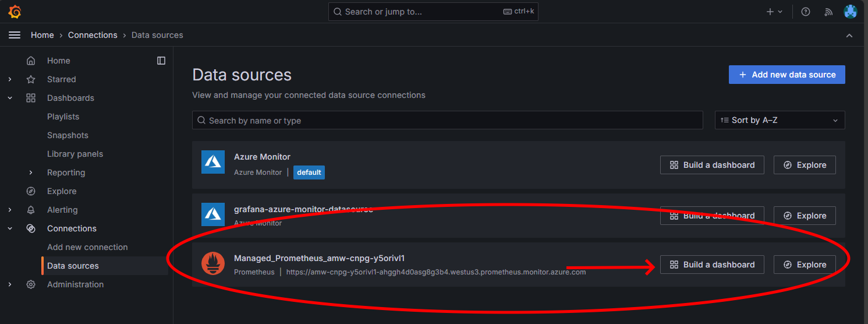The height and width of the screenshot is (324, 868).
Task: Collapse the top bar chevron
Action: [x=849, y=36]
